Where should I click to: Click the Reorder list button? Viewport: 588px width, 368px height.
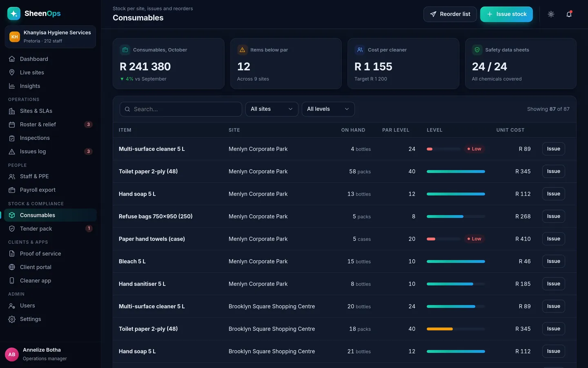(x=450, y=14)
